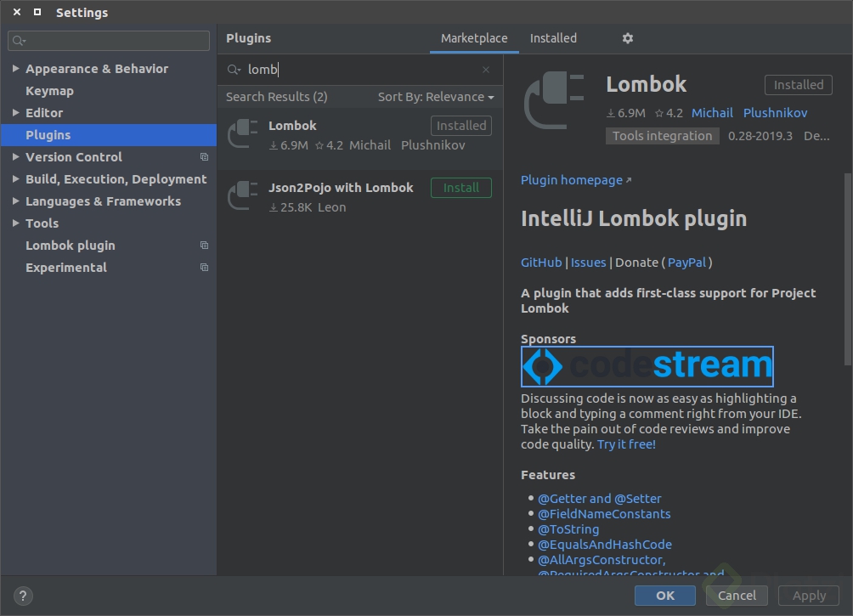Open the PayPal donate link
The height and width of the screenshot is (616, 853).
pyautogui.click(x=686, y=263)
